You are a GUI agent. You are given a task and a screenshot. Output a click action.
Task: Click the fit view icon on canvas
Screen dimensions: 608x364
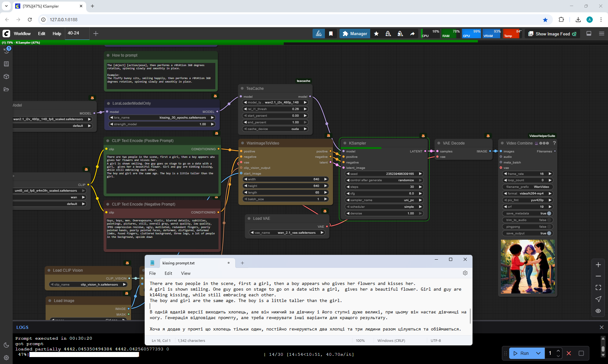(x=598, y=287)
